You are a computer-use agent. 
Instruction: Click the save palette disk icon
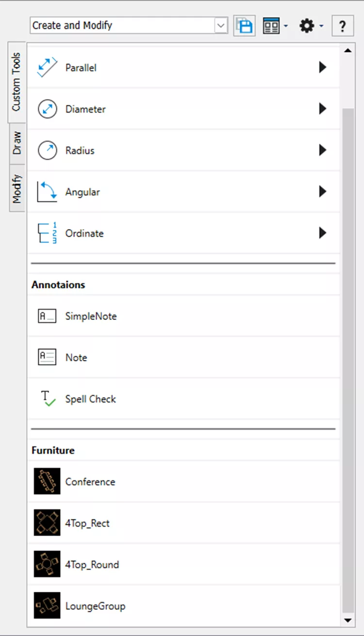coord(245,26)
